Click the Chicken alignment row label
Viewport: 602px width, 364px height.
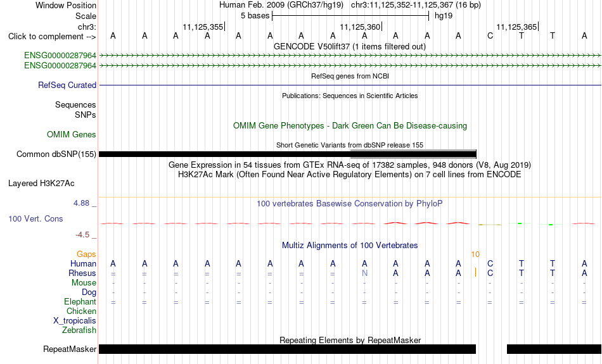click(81, 311)
